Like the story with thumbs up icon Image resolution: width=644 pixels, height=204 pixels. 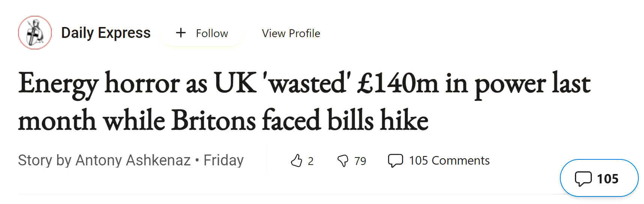click(296, 160)
